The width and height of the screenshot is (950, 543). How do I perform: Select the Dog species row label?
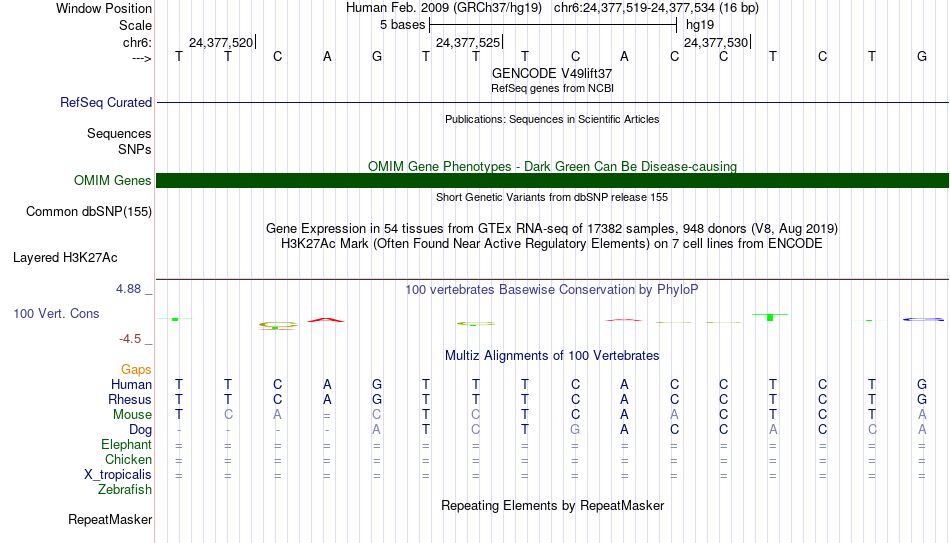click(140, 430)
